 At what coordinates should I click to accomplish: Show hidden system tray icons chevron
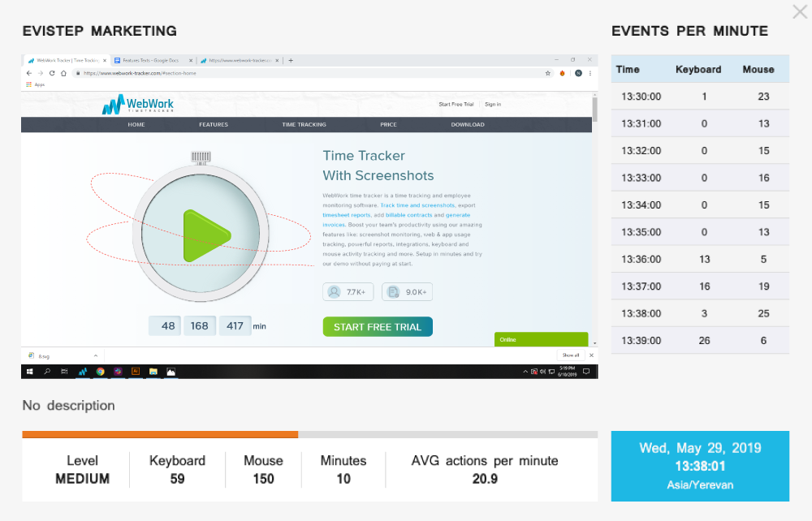point(525,372)
